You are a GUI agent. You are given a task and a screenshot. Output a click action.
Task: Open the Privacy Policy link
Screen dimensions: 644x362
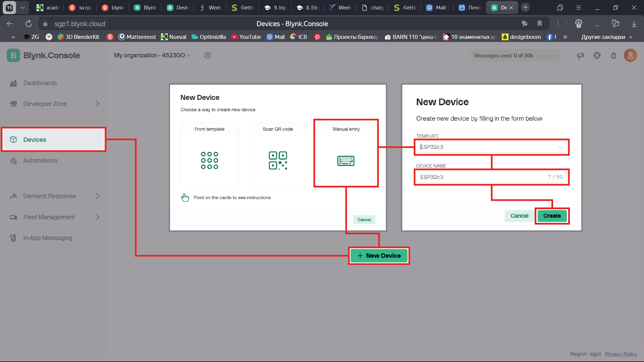click(621, 354)
